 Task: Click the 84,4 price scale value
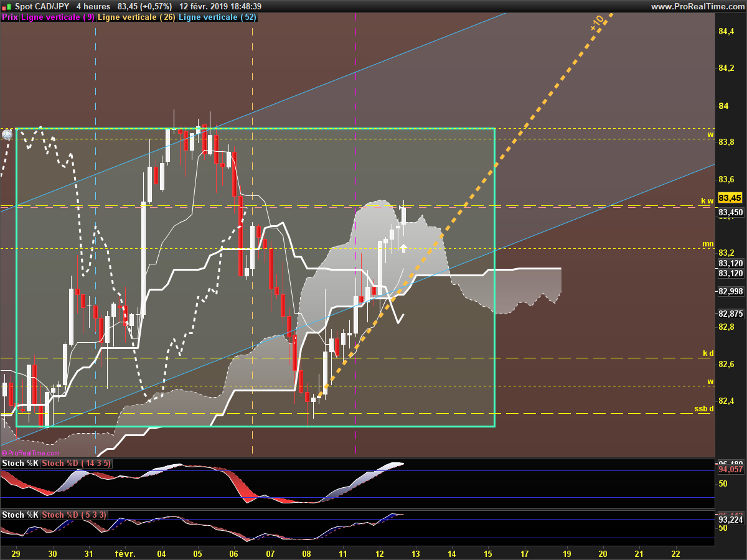point(726,32)
